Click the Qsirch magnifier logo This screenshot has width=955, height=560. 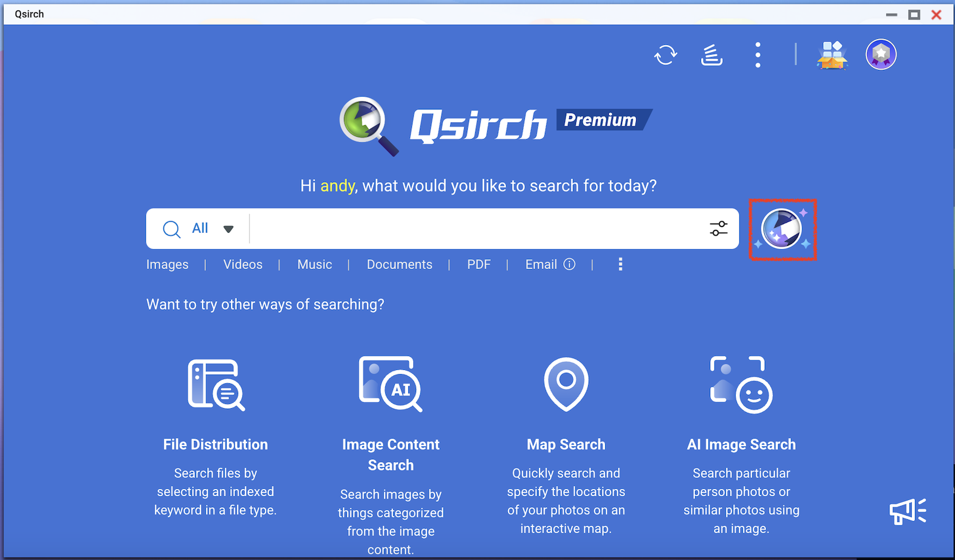coord(369,126)
